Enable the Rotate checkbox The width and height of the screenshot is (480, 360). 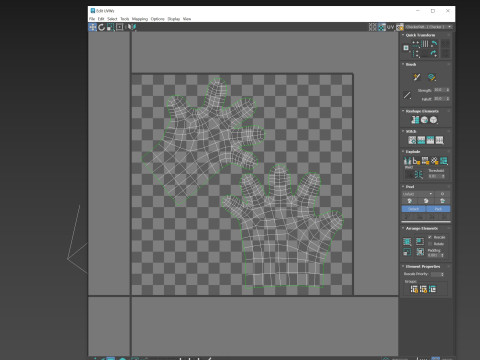click(x=430, y=244)
